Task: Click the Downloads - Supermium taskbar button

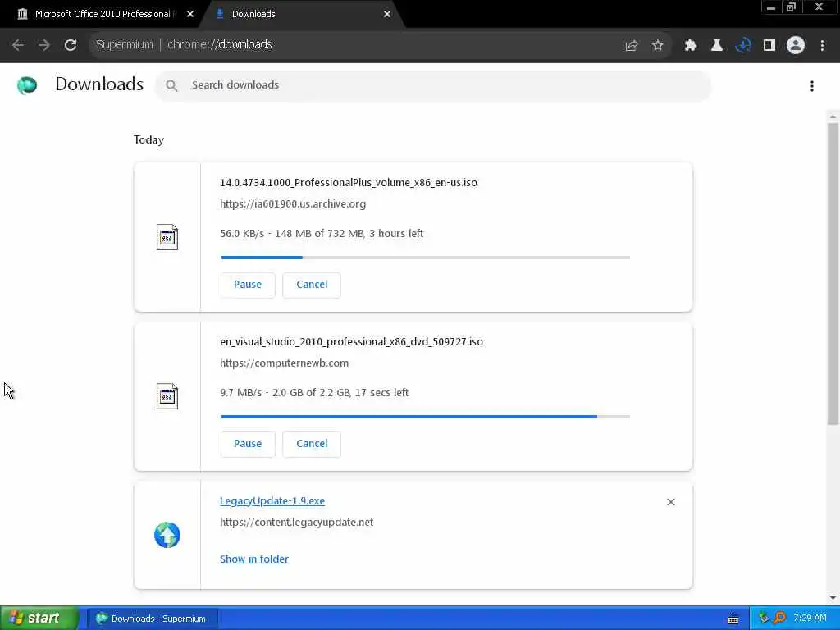Action: tap(153, 619)
